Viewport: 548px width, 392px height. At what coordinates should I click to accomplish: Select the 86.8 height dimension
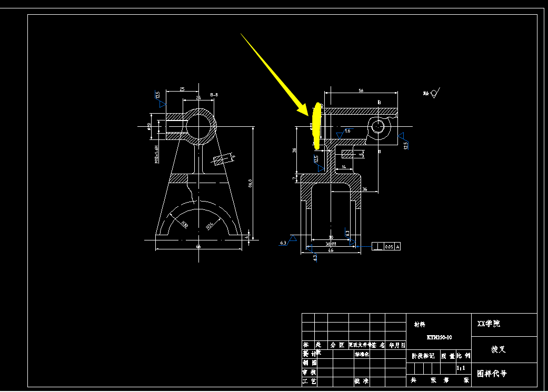250,184
